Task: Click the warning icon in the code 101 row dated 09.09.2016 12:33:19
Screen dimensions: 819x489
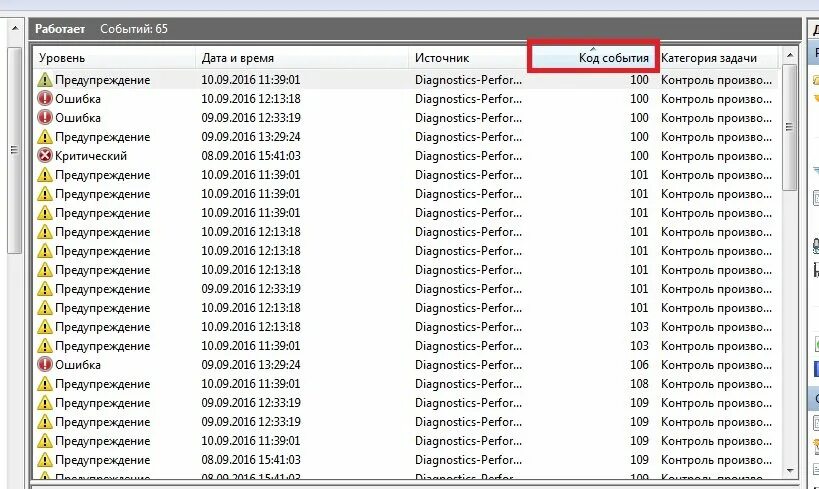Action: [45, 289]
